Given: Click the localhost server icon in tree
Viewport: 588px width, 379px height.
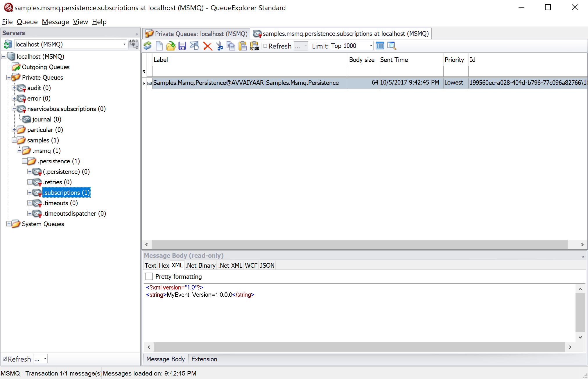Looking at the screenshot, I should click(11, 56).
